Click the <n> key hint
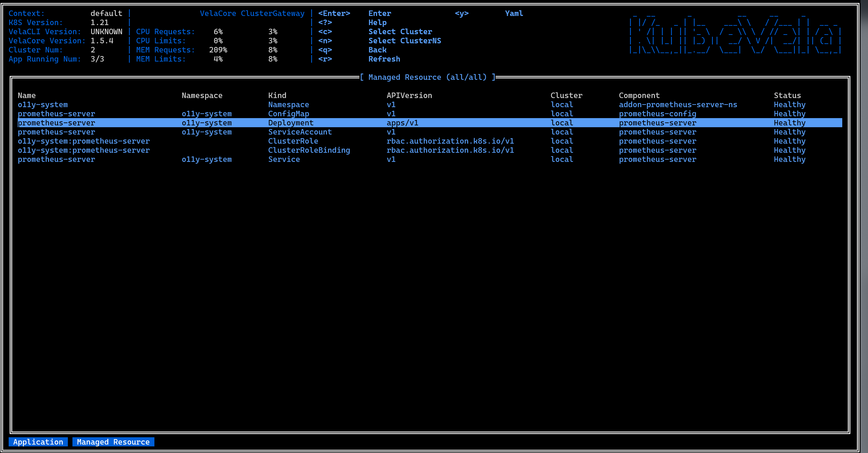 tap(325, 41)
